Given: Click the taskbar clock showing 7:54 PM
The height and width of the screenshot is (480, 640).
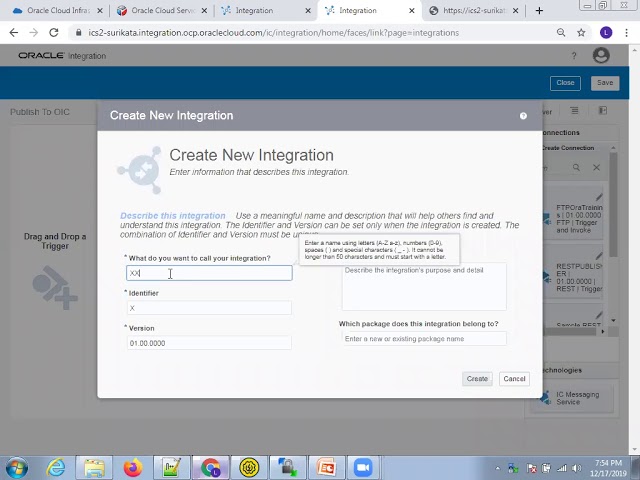Looking at the screenshot, I should point(608,468).
